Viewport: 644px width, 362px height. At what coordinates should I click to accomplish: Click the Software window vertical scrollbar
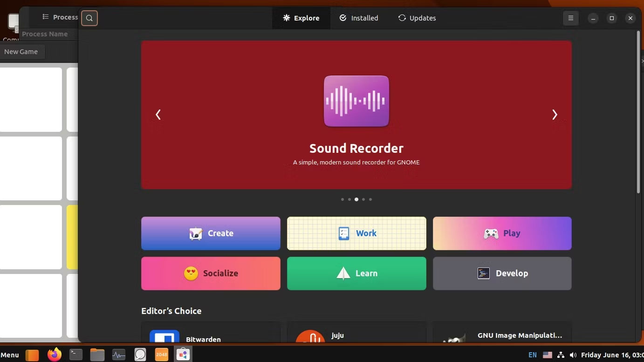[638, 112]
